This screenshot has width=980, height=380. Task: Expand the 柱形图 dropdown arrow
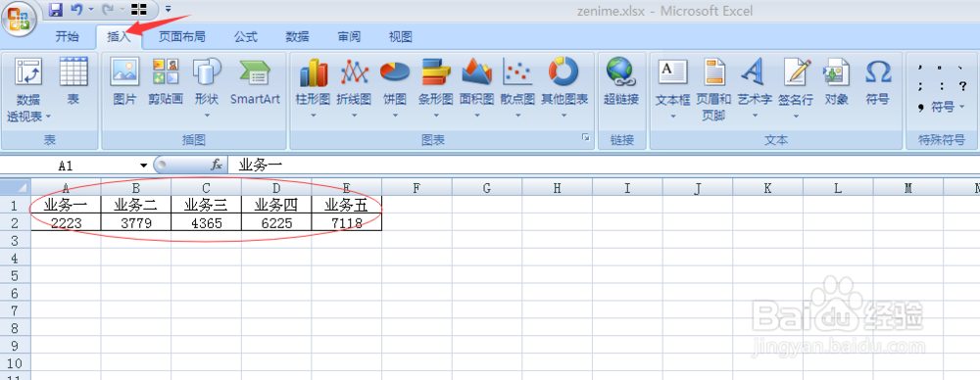[x=314, y=116]
